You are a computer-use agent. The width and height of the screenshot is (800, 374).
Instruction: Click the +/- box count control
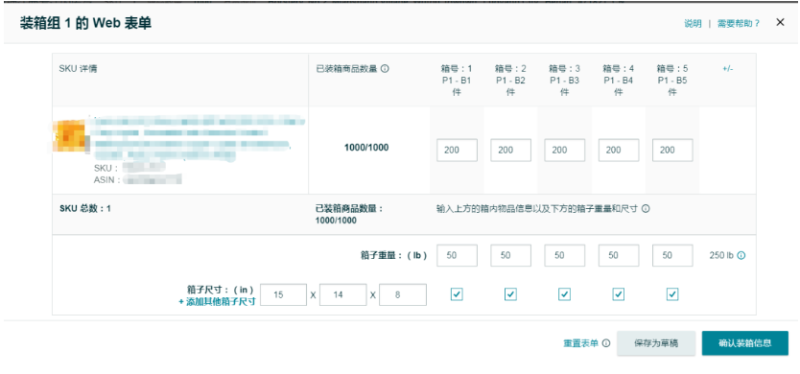(x=728, y=68)
